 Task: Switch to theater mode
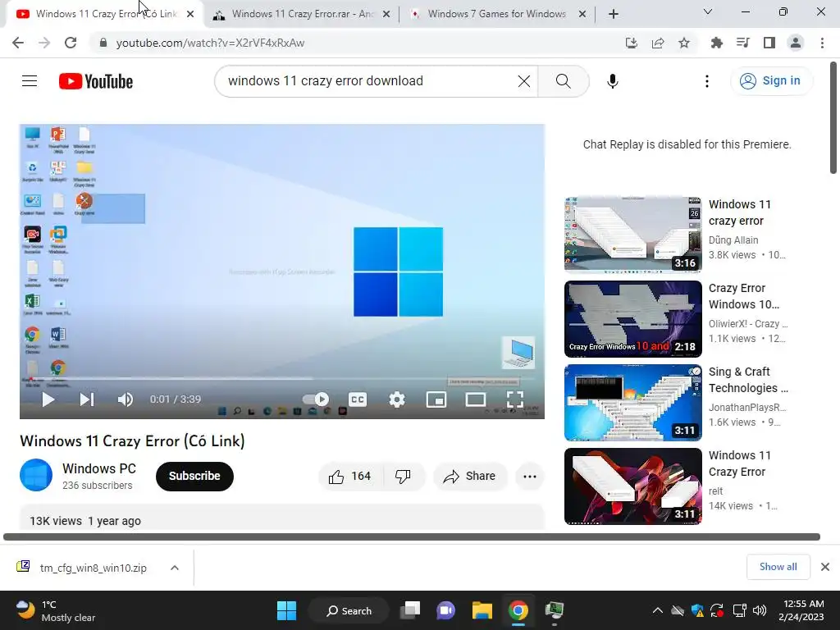point(475,399)
